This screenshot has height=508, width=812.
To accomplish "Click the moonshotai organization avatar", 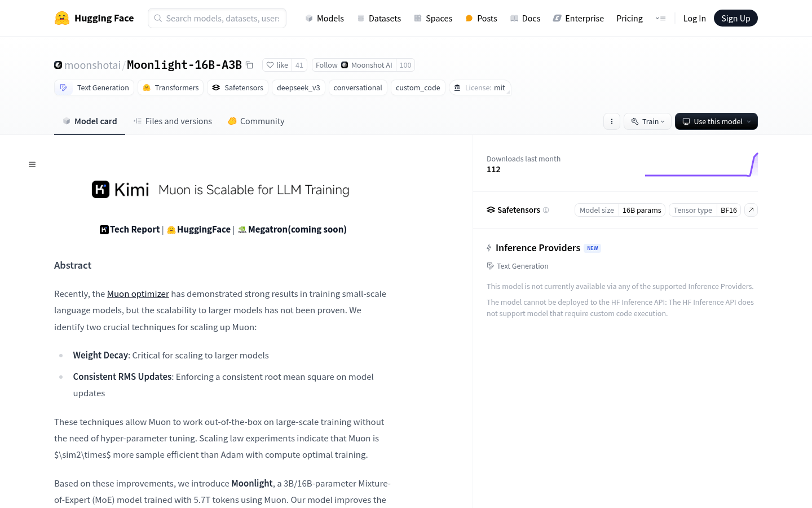I will pyautogui.click(x=58, y=65).
